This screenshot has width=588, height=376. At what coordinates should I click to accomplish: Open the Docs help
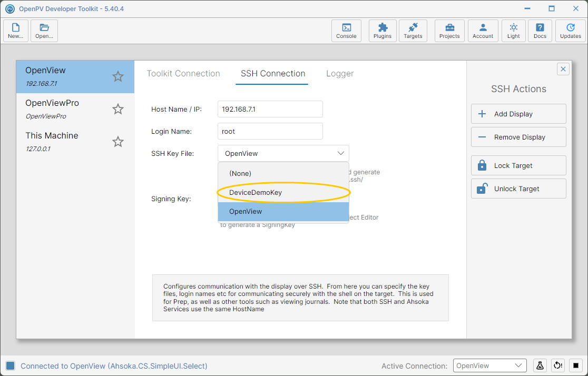point(540,31)
